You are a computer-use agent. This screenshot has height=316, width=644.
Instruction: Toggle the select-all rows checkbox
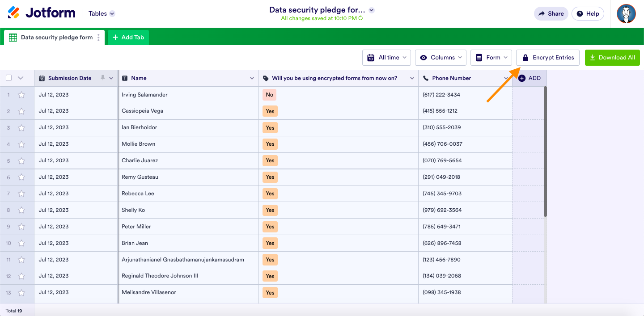tap(9, 78)
